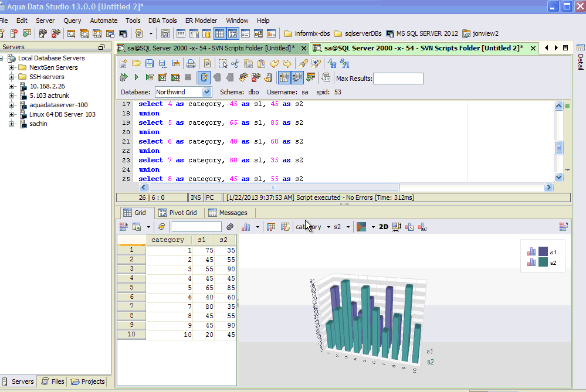The image size is (586, 392).
Task: Click the grid filter text field
Action: click(197, 227)
